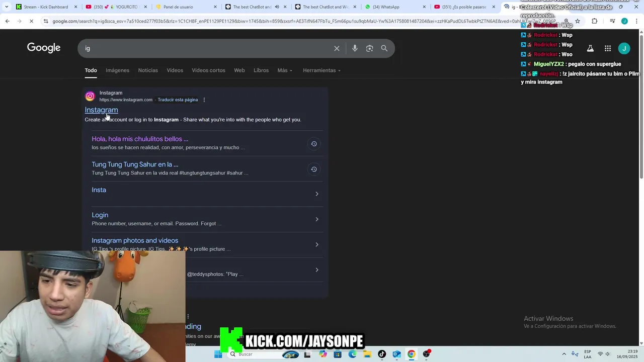The image size is (644, 362).
Task: Switch to the Panel de usuario browser tab
Action: pos(186,7)
